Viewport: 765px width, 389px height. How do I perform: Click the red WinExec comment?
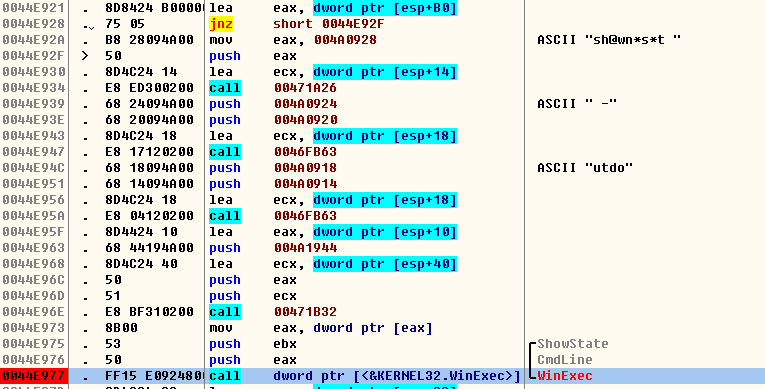tap(565, 376)
